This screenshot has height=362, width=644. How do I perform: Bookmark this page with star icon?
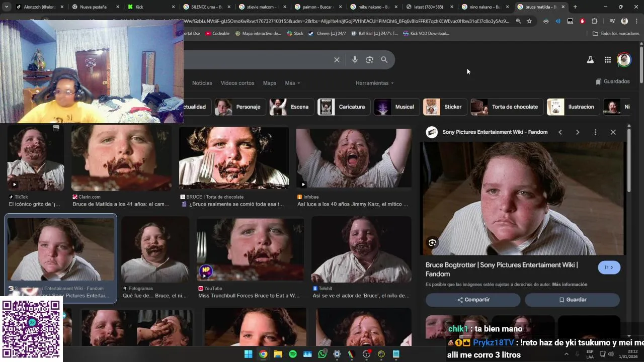pyautogui.click(x=529, y=21)
